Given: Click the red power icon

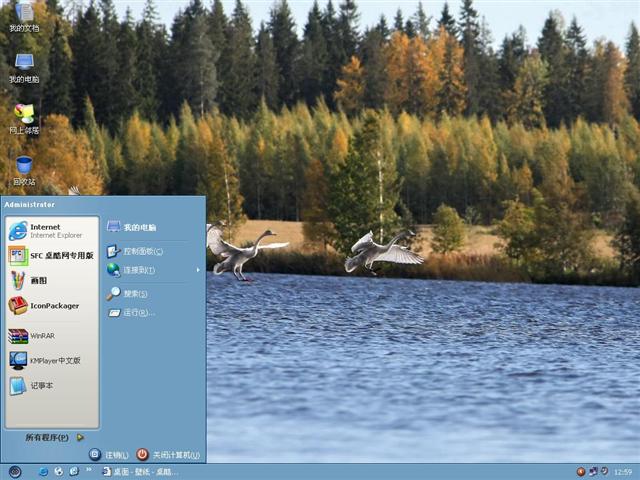Looking at the screenshot, I should (x=142, y=454).
